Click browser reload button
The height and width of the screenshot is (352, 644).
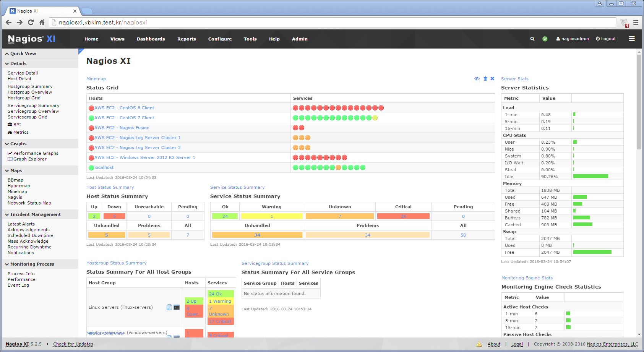coord(31,22)
